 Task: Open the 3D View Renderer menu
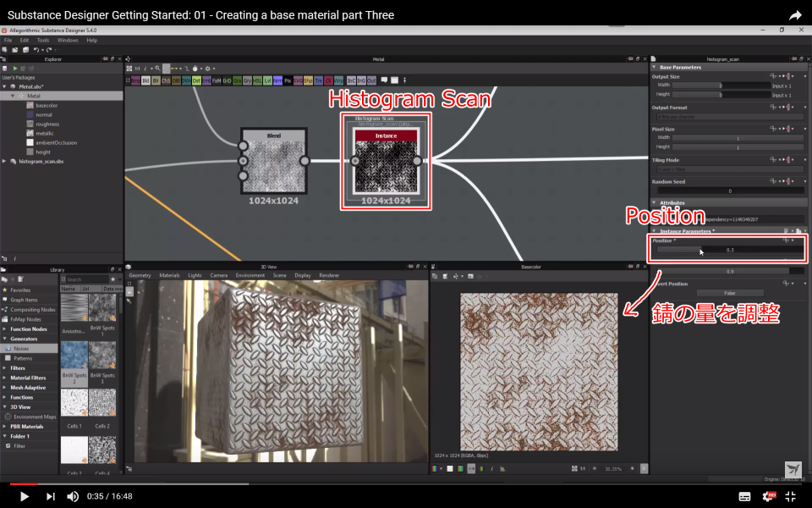(x=329, y=275)
